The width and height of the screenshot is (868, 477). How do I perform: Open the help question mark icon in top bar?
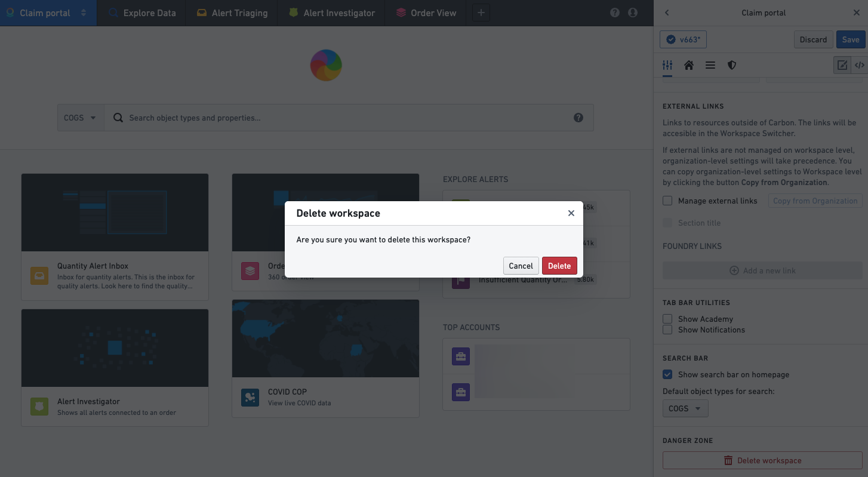pyautogui.click(x=615, y=13)
